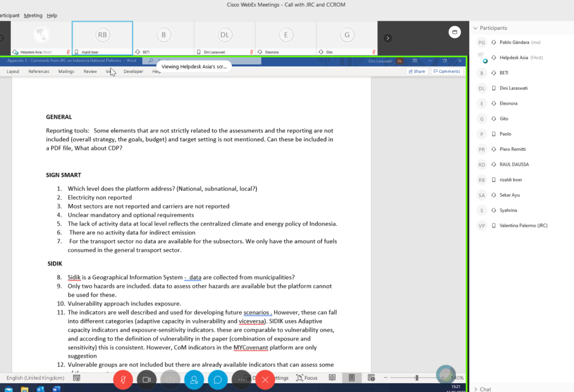Open the Meeting menu

[33, 16]
